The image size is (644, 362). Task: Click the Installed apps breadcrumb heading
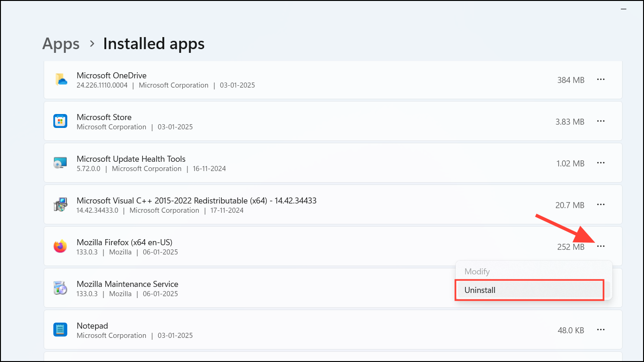[x=154, y=44]
